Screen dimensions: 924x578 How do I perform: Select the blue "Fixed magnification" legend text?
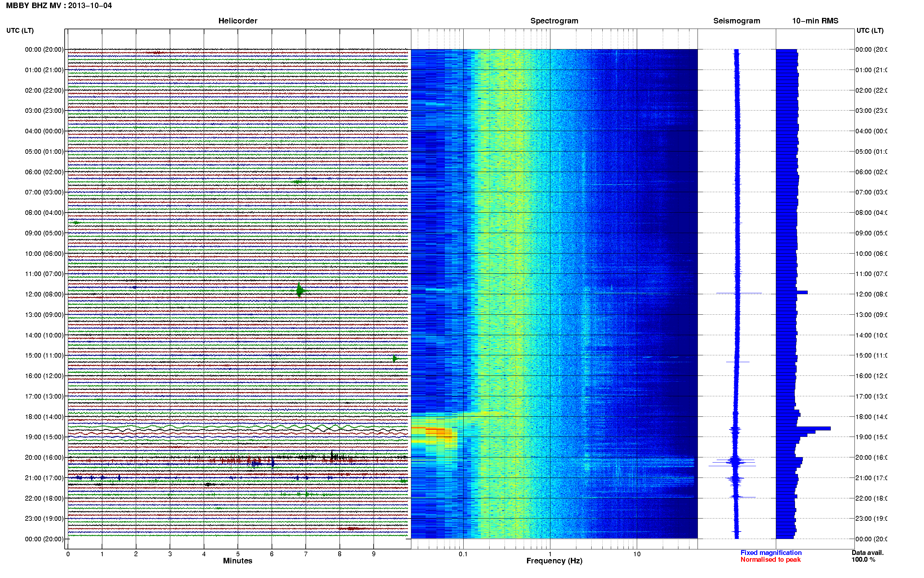771,553
